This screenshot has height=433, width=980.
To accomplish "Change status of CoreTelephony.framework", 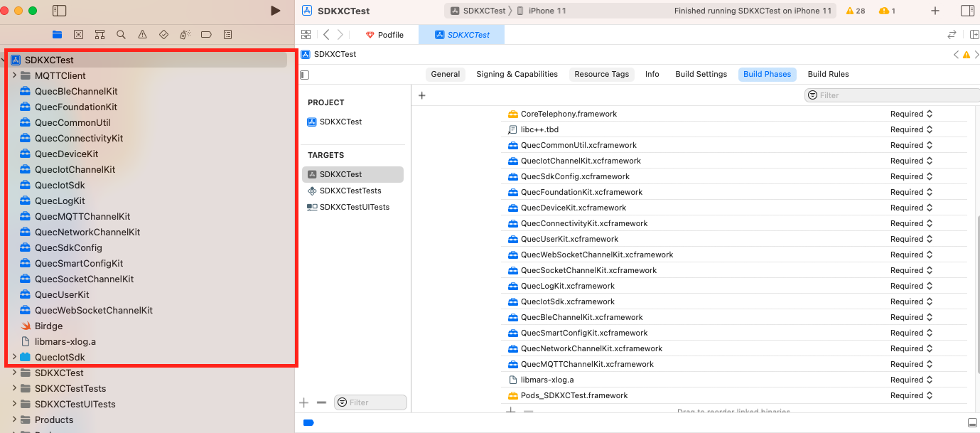I will click(x=911, y=114).
